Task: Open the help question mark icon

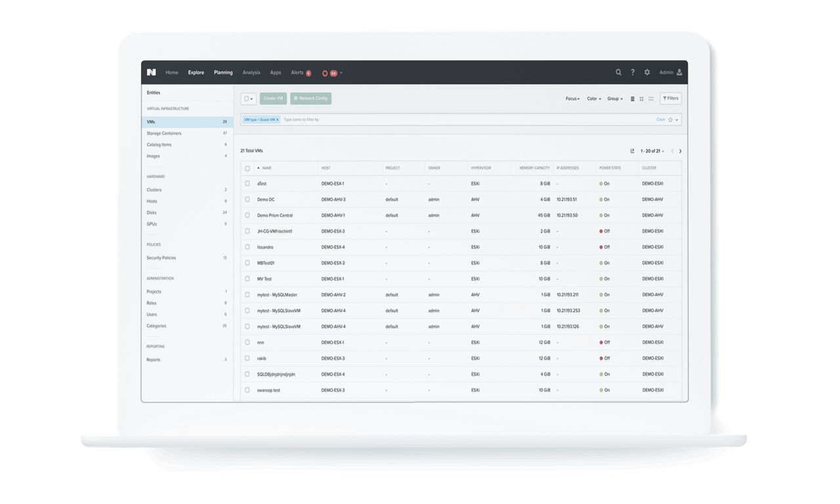Action: [x=633, y=72]
